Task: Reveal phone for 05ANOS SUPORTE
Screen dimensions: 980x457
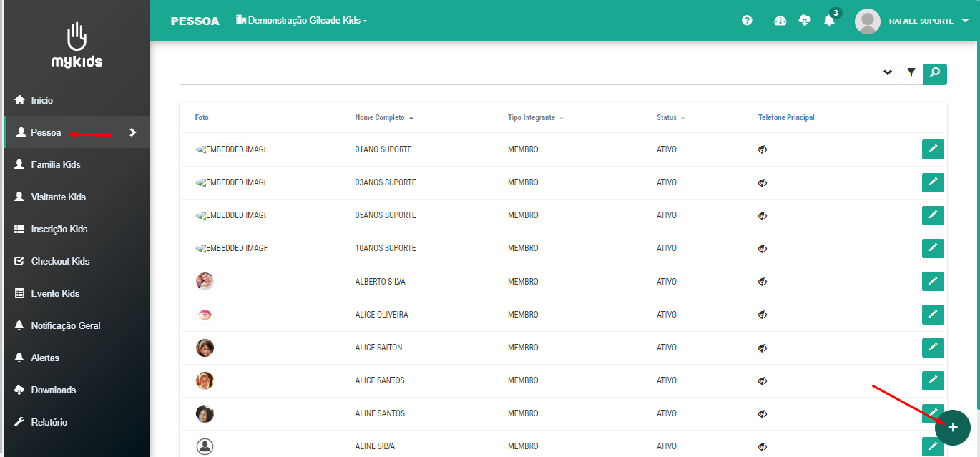Action: 763,215
